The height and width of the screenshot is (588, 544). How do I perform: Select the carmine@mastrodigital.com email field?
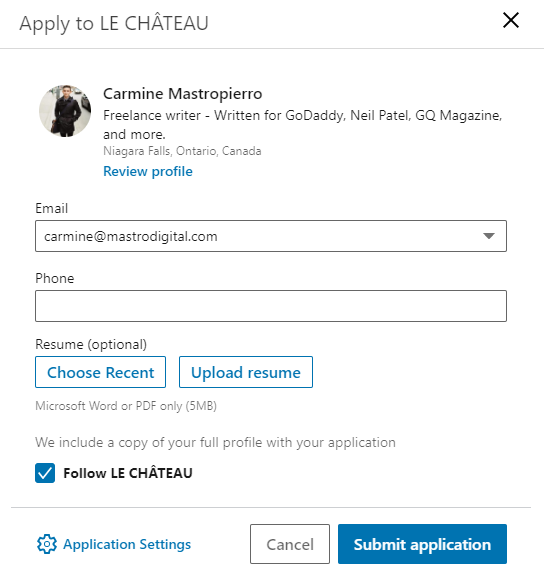pos(271,236)
